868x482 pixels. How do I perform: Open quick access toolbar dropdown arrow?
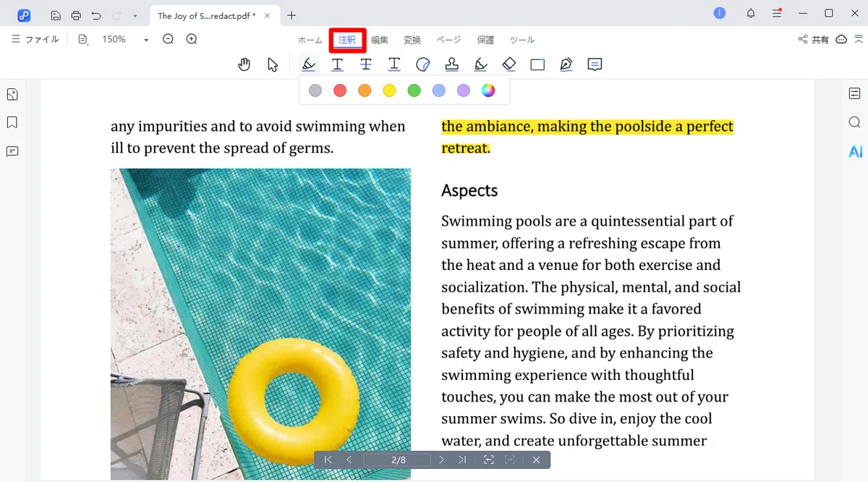135,16
